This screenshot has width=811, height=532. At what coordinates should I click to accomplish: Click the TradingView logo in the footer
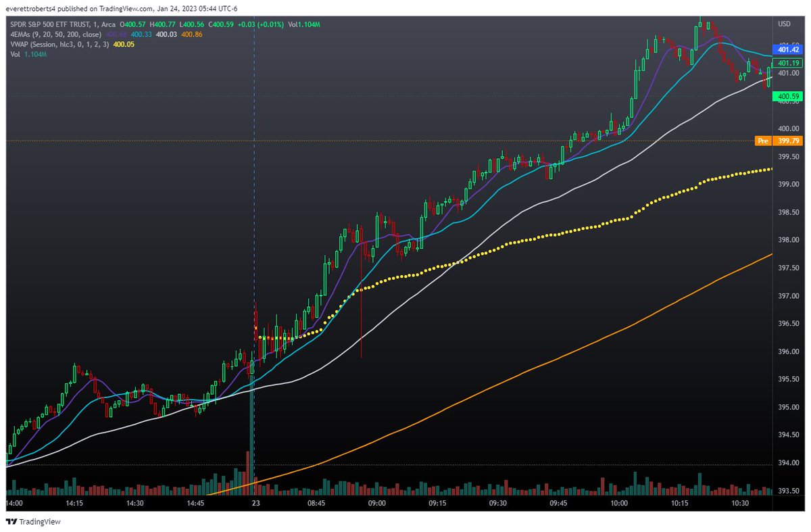click(x=32, y=522)
